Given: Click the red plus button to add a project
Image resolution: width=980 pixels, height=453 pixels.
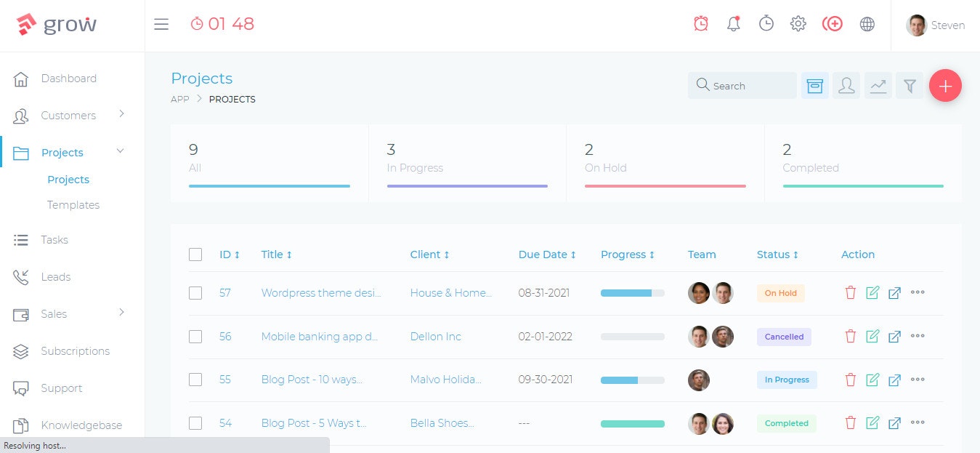Looking at the screenshot, I should point(945,85).
